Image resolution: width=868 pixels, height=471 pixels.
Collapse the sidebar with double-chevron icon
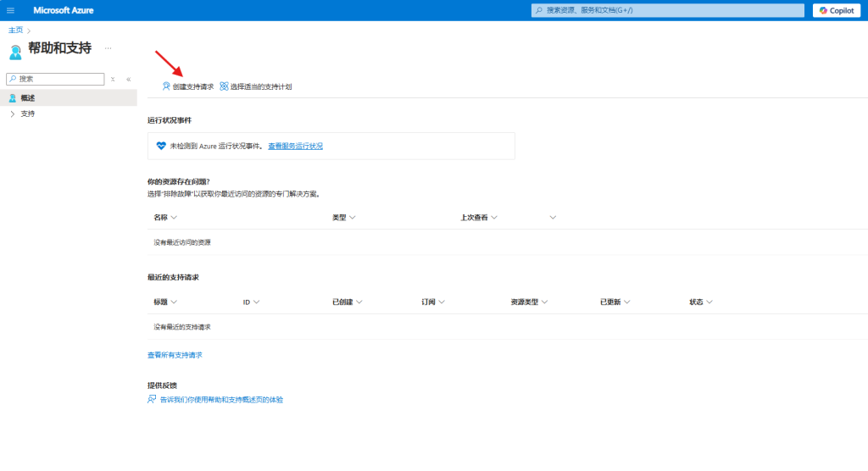128,79
